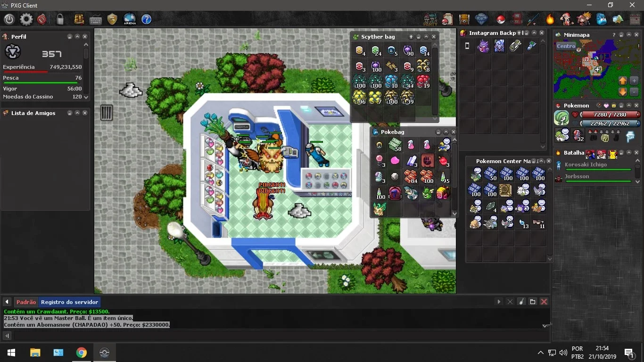Collapse the Batalha panel

(629, 152)
